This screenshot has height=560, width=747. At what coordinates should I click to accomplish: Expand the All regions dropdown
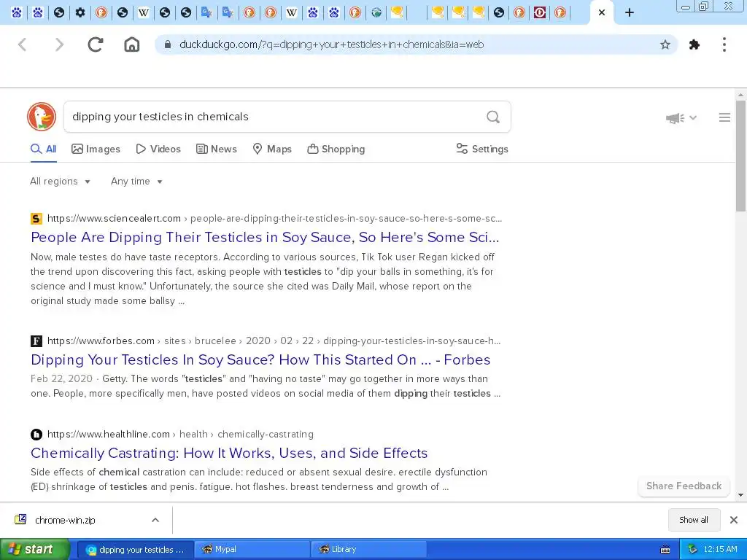(60, 182)
